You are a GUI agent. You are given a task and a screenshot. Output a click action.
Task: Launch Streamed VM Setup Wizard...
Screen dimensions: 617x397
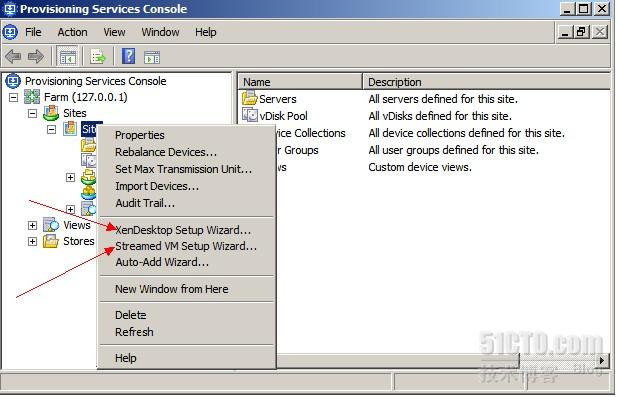[187, 246]
